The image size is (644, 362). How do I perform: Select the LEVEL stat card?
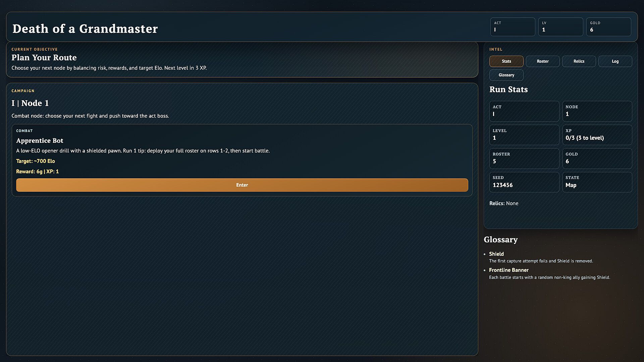pos(524,135)
